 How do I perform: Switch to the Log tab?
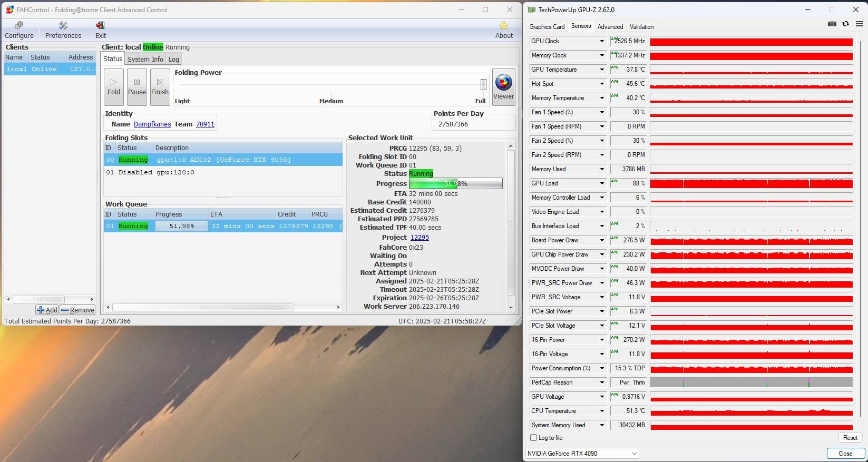[x=174, y=59]
